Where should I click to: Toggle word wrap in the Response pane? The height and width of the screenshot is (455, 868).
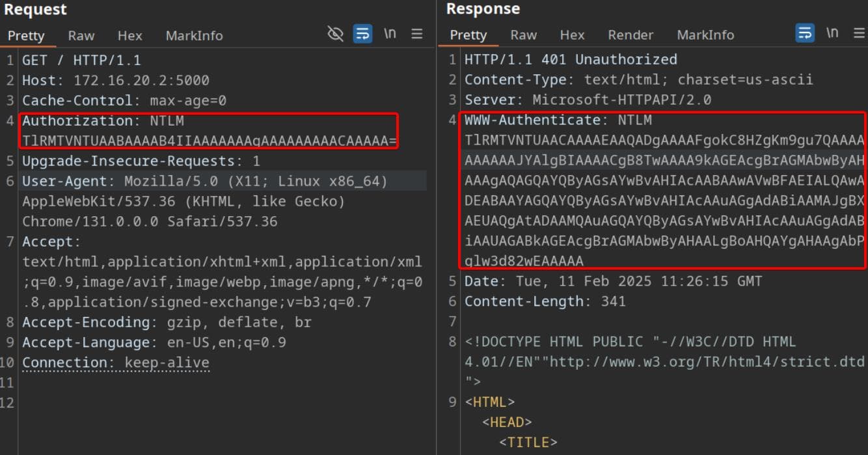[805, 33]
